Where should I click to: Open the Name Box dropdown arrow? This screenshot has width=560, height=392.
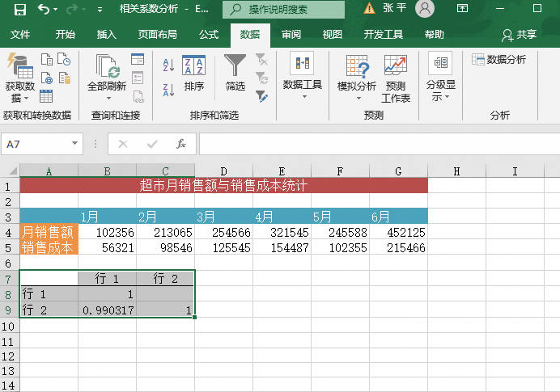click(x=74, y=143)
